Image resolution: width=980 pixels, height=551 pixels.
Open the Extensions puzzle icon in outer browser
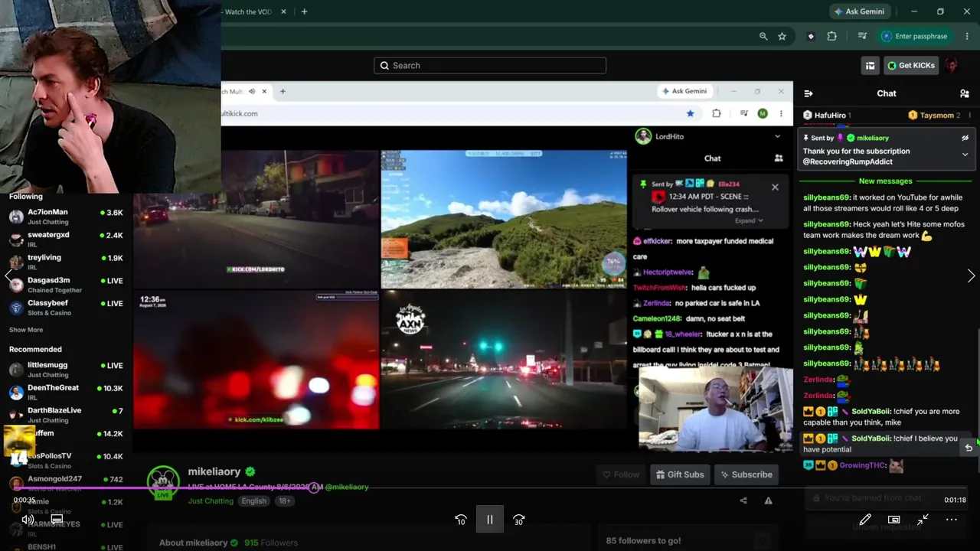(x=831, y=36)
